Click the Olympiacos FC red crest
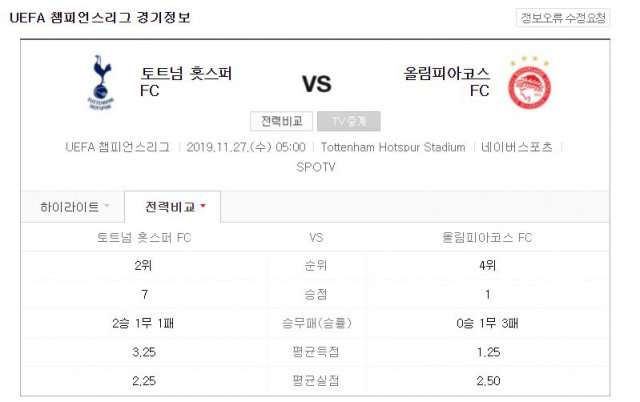Image resolution: width=640 pixels, height=402 pixels. click(529, 83)
